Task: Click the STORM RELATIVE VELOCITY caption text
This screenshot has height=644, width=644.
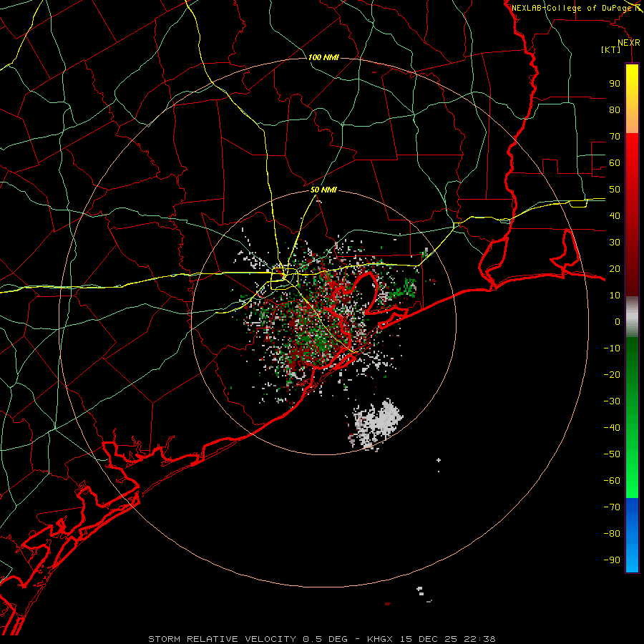Action: (x=222, y=639)
